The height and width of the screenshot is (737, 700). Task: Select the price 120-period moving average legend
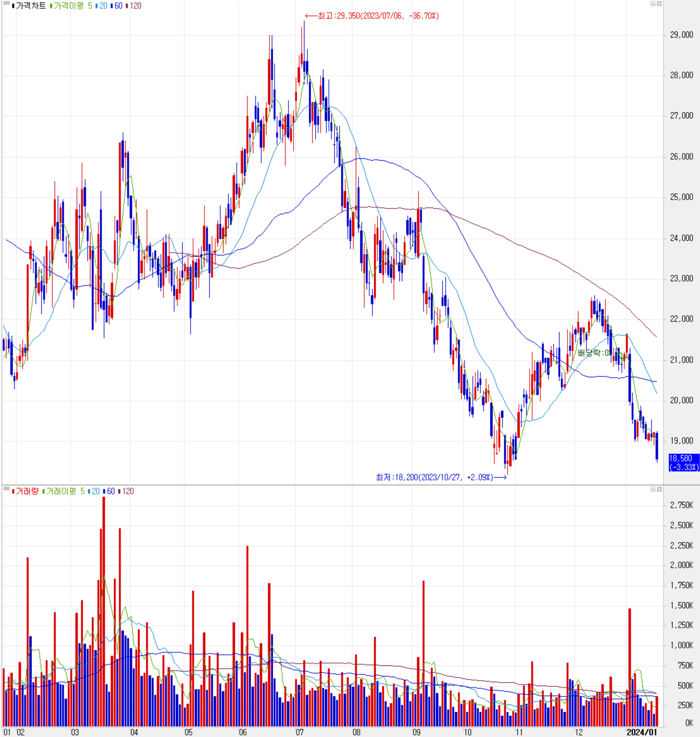tap(133, 6)
